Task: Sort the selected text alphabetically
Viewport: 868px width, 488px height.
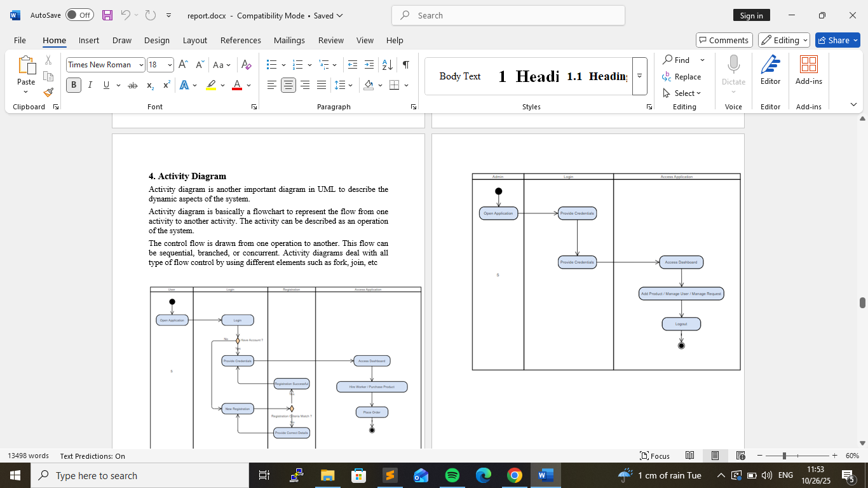Action: tap(387, 65)
